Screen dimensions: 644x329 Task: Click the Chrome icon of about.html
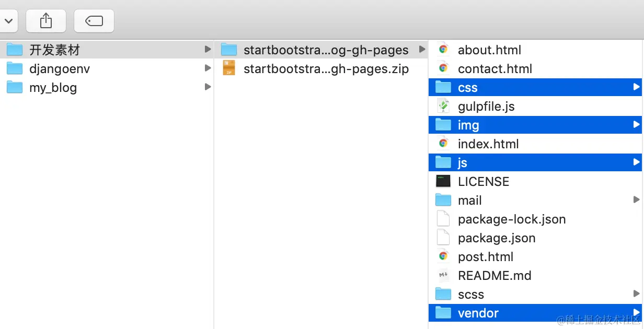(x=443, y=50)
